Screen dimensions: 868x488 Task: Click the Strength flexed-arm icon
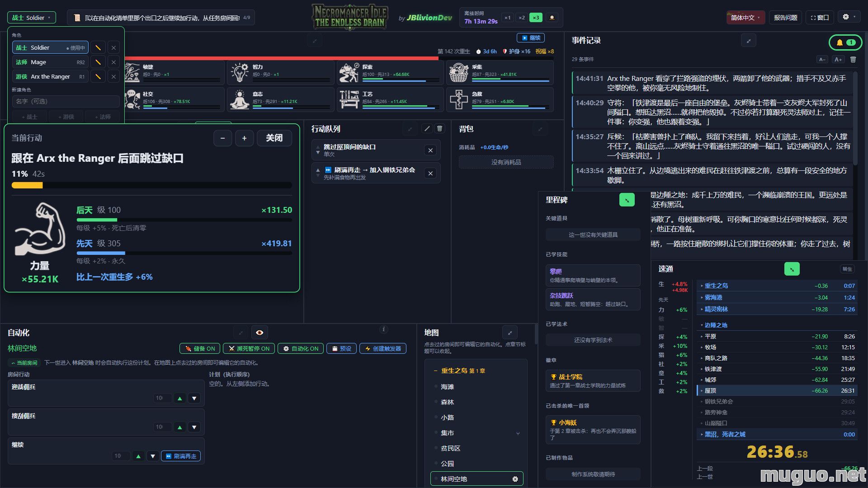tap(40, 229)
